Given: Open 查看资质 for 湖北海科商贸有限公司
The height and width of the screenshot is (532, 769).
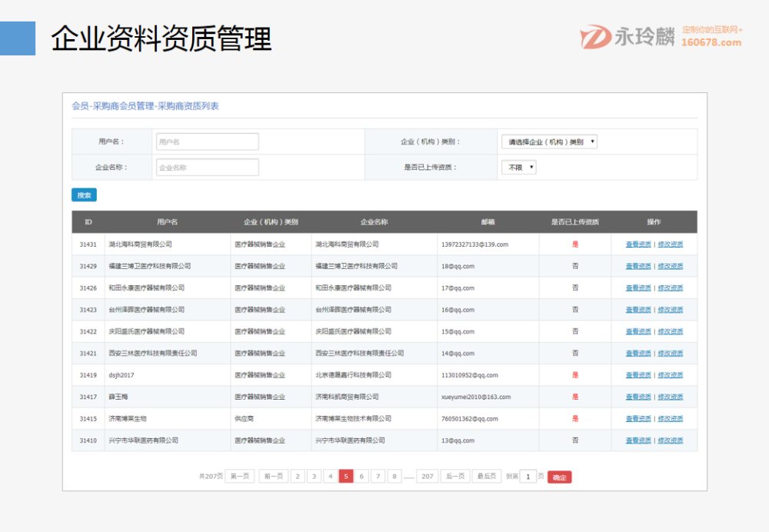Looking at the screenshot, I should click(x=638, y=244).
